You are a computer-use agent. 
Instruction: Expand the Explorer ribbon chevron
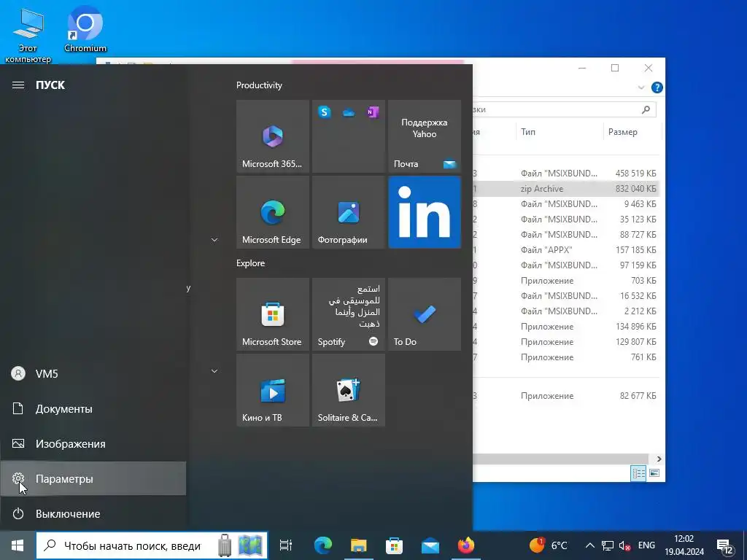click(641, 87)
